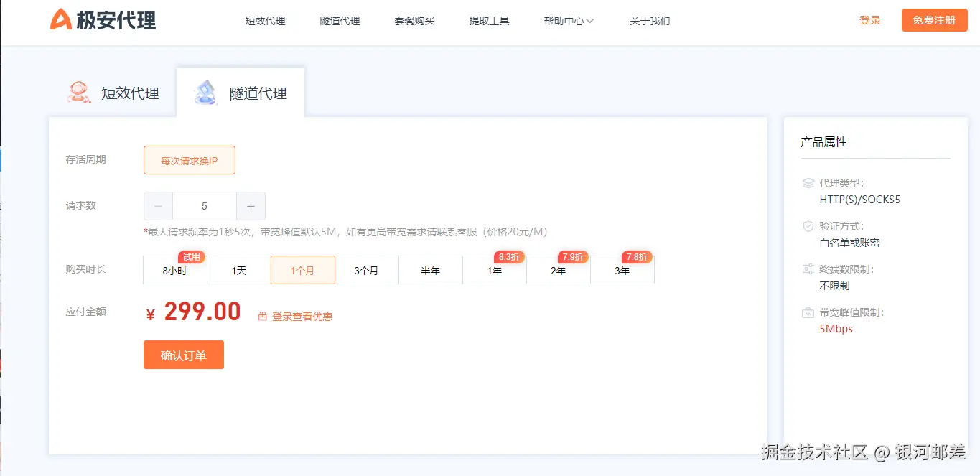Click the 带宽峰值限制 icon
The image size is (980, 476).
pos(808,312)
